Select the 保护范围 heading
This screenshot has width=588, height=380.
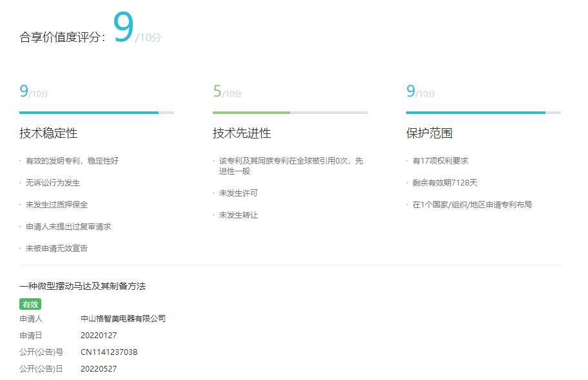click(x=429, y=133)
